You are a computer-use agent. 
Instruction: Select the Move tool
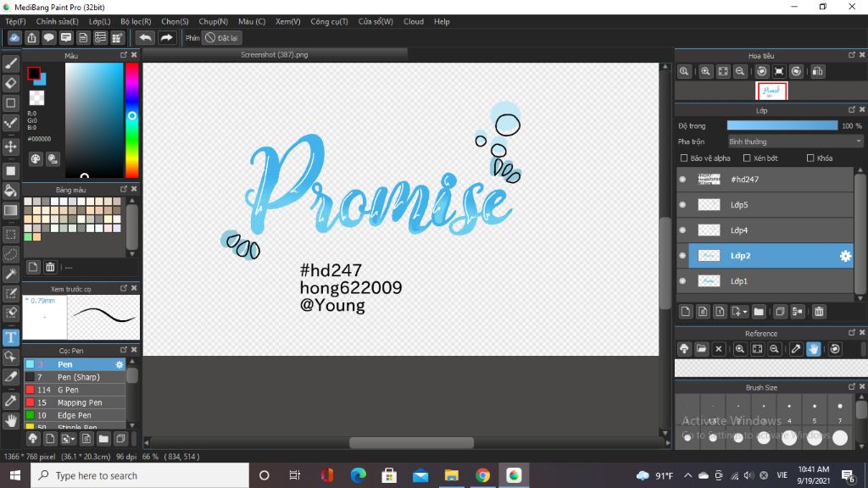click(10, 147)
